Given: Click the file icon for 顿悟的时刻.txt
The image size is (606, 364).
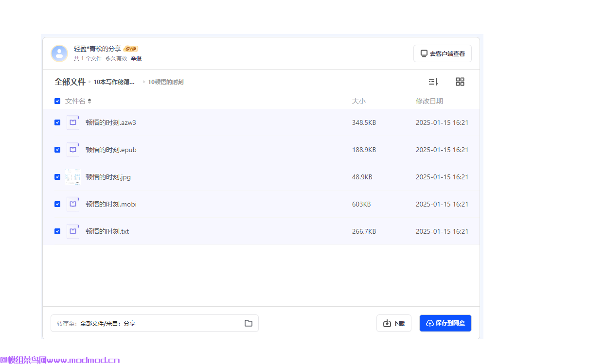Looking at the screenshot, I should [x=73, y=231].
